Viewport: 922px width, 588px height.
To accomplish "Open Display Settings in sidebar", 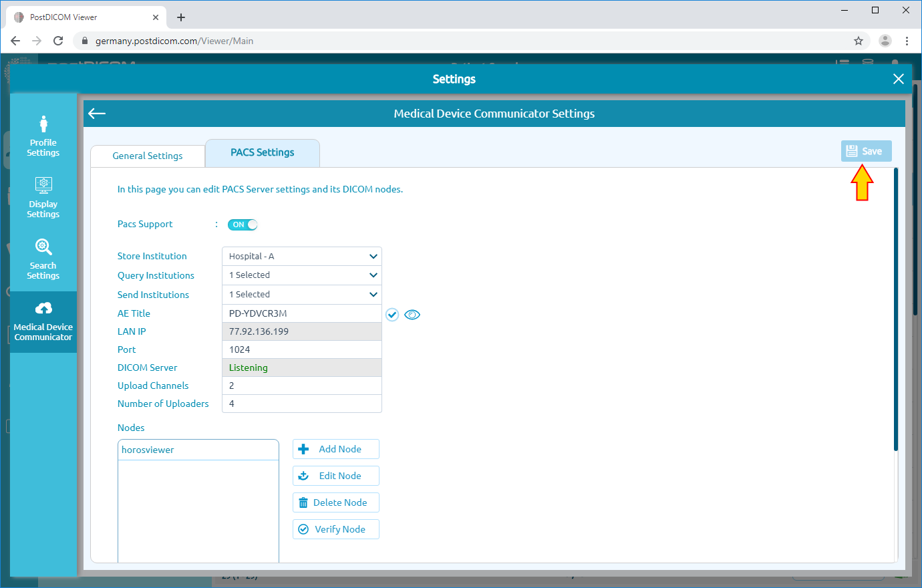I will [43, 198].
